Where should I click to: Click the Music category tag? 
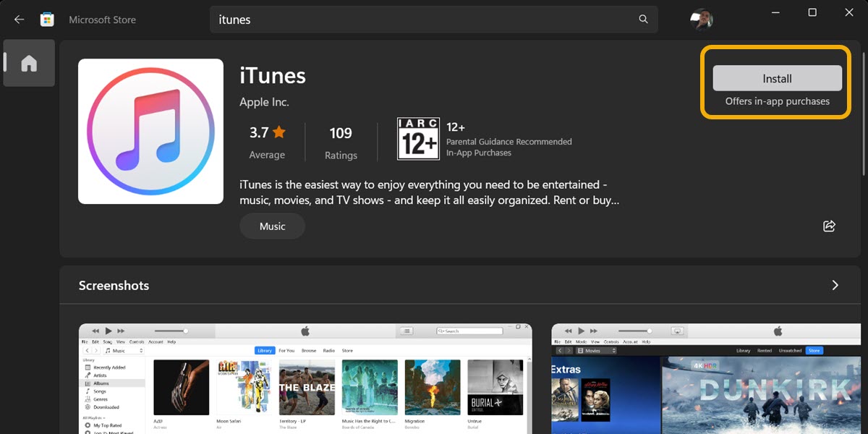272,226
